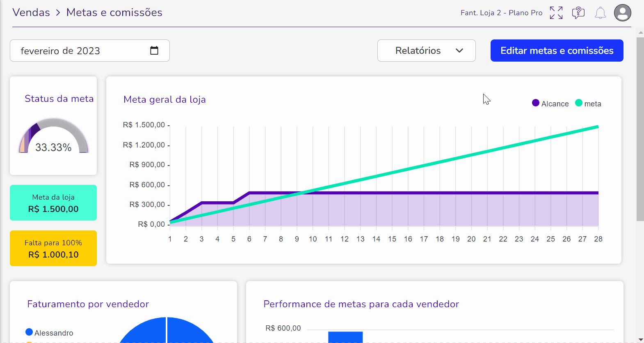
Task: Click the page vertical scrollbar thumb
Action: pos(640,129)
